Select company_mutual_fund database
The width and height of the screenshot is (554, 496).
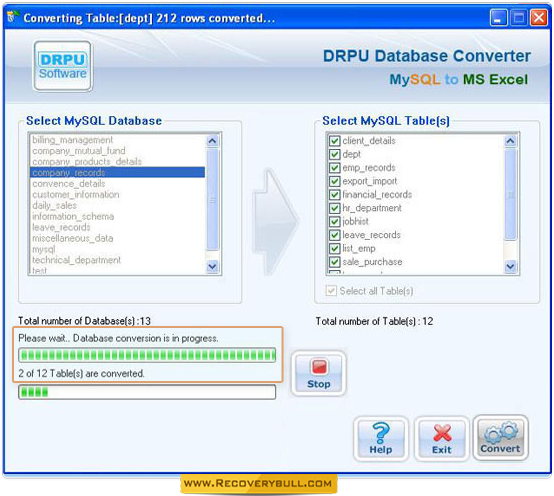[x=117, y=151]
